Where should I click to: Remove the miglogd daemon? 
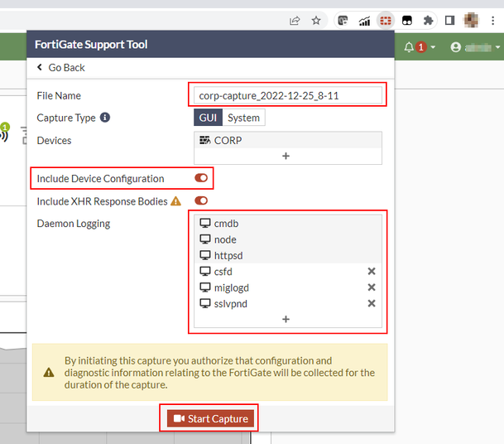(372, 287)
